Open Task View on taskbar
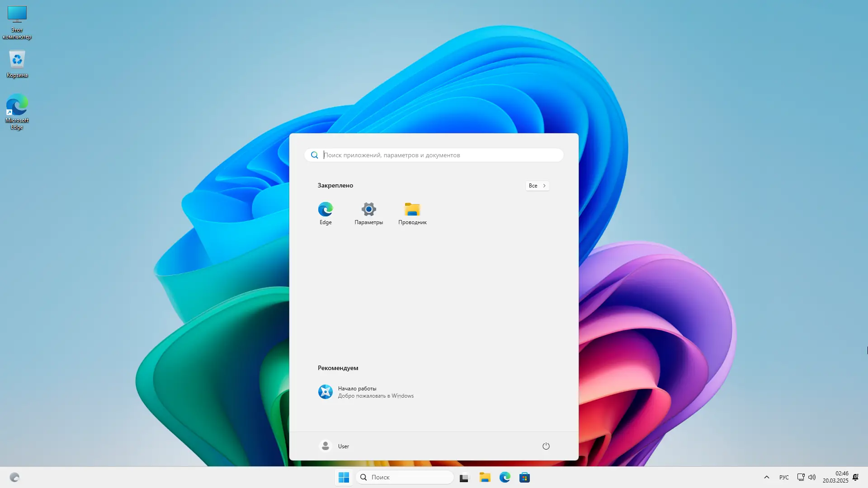Viewport: 868px width, 488px height. tap(464, 478)
